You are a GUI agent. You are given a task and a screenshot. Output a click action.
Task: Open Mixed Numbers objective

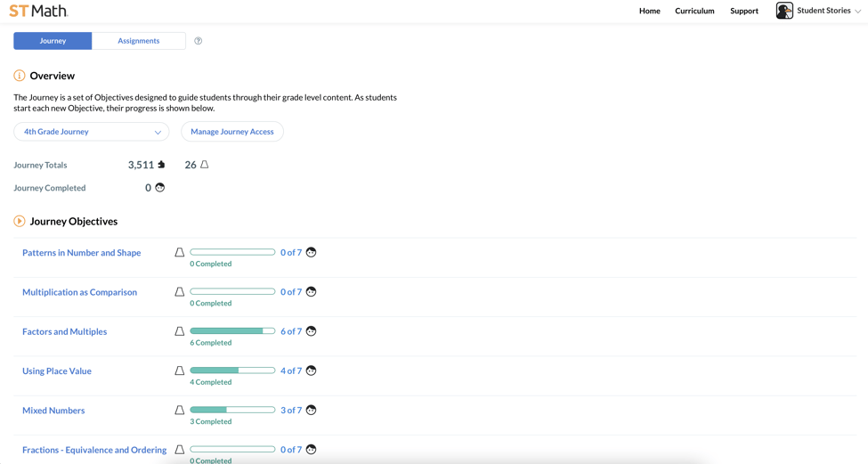(x=53, y=411)
